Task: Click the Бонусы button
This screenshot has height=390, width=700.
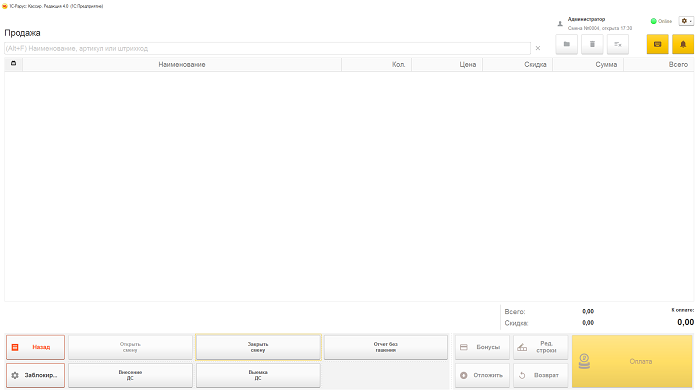Action: [x=482, y=347]
